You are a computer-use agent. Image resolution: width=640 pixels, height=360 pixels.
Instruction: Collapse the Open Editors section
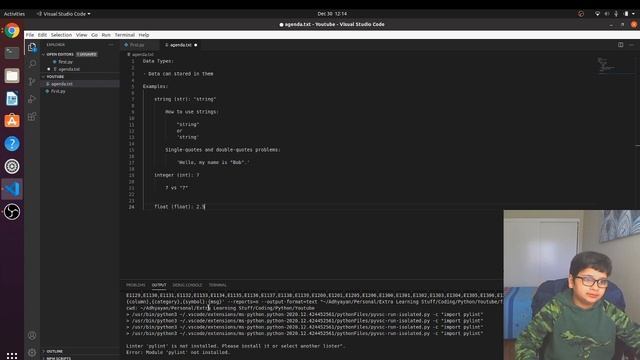click(x=60, y=54)
